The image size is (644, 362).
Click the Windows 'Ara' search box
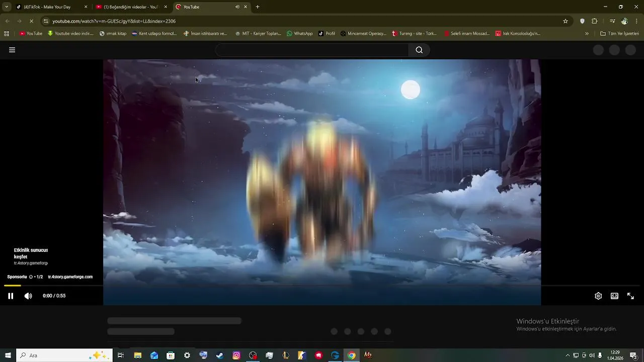tap(64, 355)
